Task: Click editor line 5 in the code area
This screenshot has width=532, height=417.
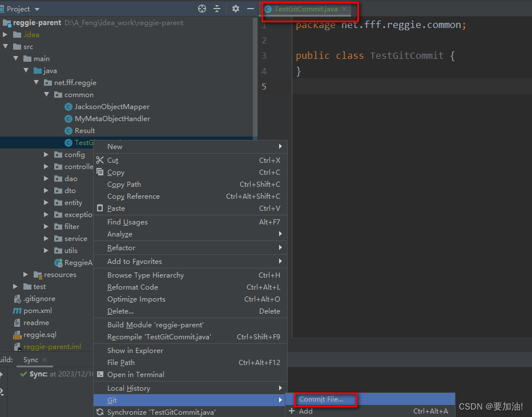Action: [412, 86]
